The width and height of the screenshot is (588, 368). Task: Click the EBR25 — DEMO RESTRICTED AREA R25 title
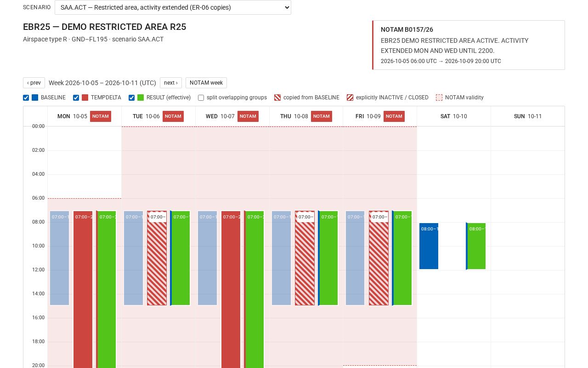[105, 27]
